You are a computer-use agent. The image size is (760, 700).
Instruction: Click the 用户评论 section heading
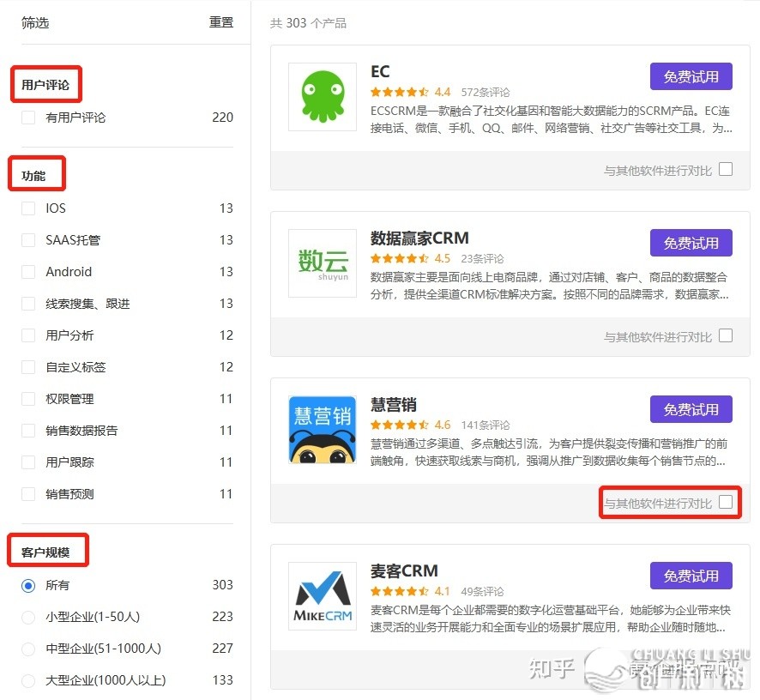click(45, 85)
